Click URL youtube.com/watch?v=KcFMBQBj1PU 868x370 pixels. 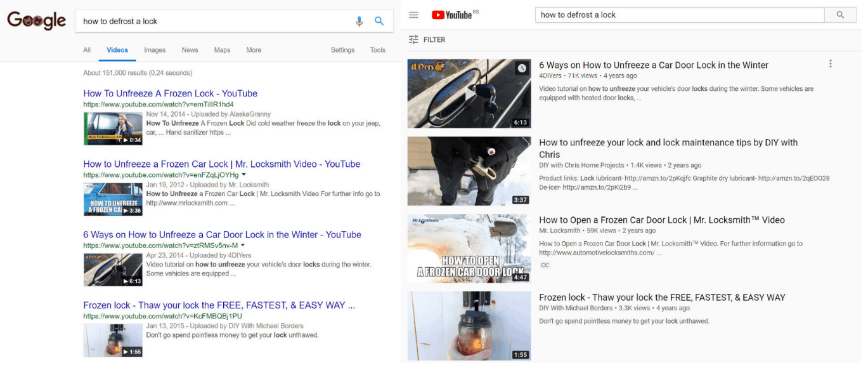click(162, 315)
